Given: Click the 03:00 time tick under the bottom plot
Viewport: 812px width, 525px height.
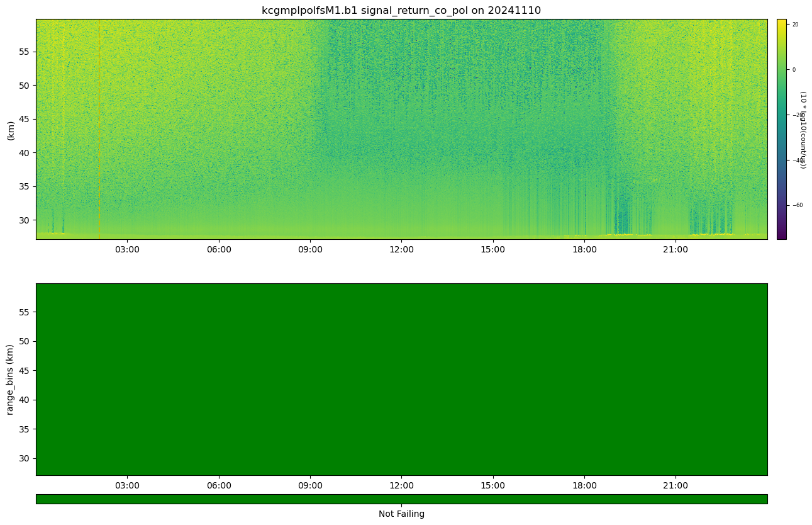Looking at the screenshot, I should pyautogui.click(x=128, y=485).
